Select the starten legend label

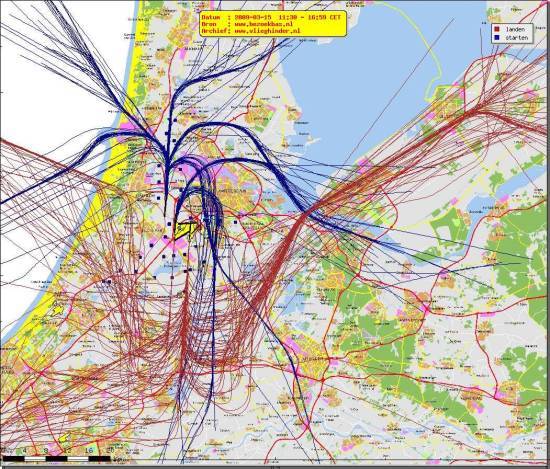(517, 38)
